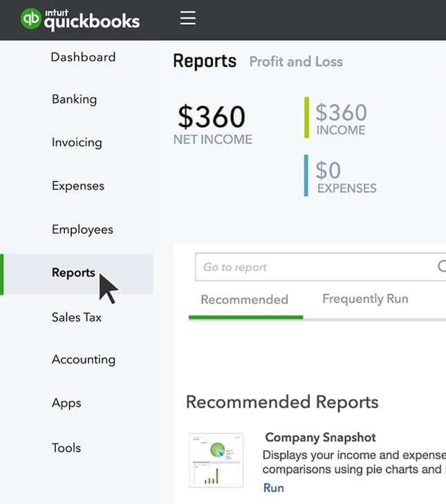Viewport: 446px width, 504px height.
Task: Go to Banking in sidebar
Action: point(74,100)
